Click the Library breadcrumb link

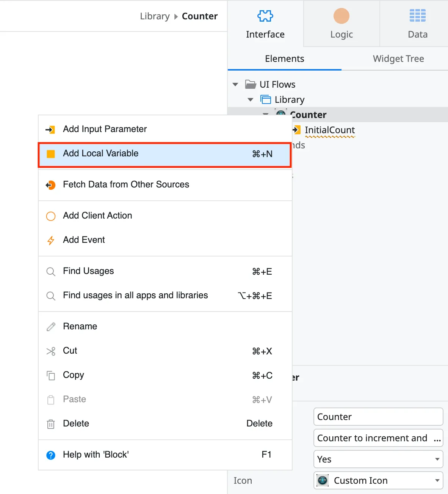(155, 16)
